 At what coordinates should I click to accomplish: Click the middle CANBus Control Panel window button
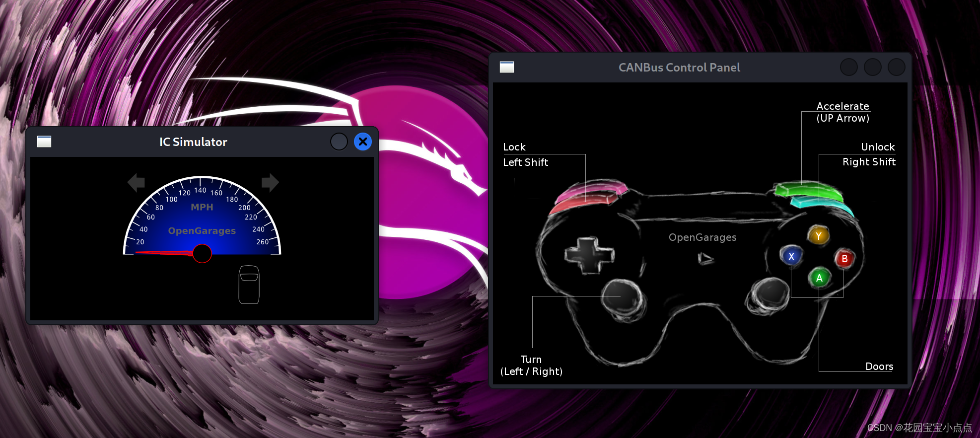click(x=873, y=67)
